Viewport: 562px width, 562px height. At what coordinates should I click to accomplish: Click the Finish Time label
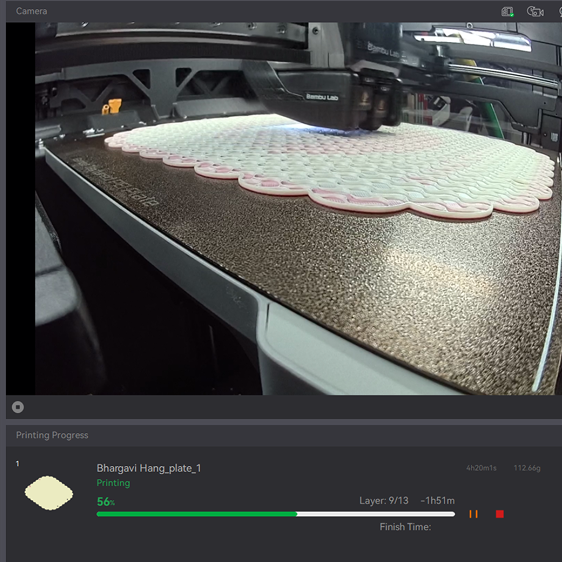point(405,527)
